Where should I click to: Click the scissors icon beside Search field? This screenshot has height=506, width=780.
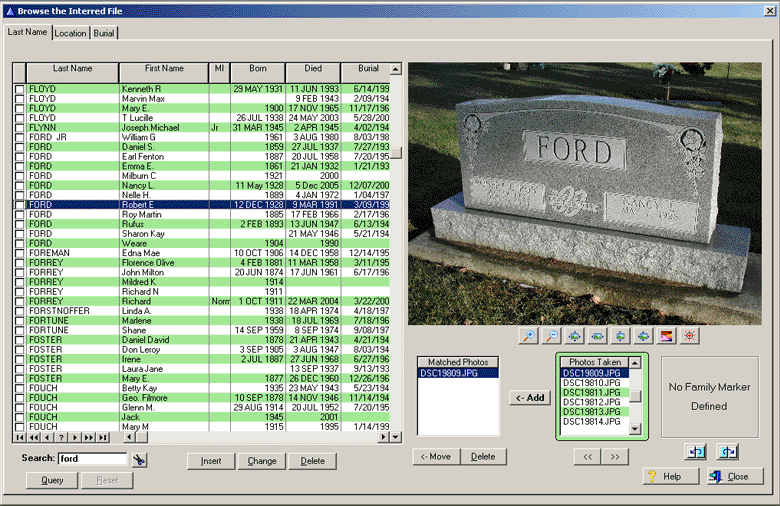pos(139,459)
